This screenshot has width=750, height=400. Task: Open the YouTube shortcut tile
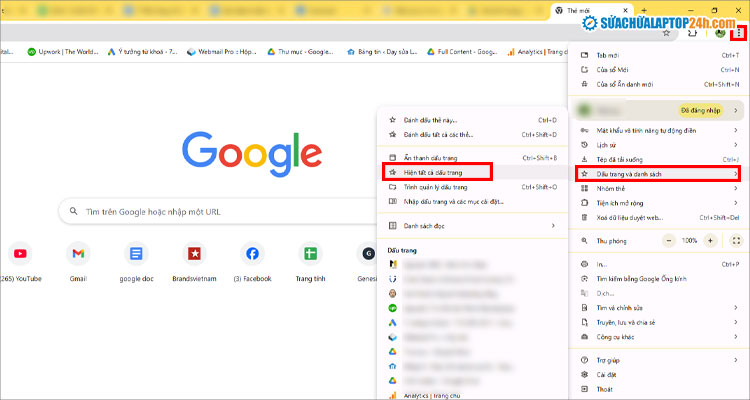(20, 254)
